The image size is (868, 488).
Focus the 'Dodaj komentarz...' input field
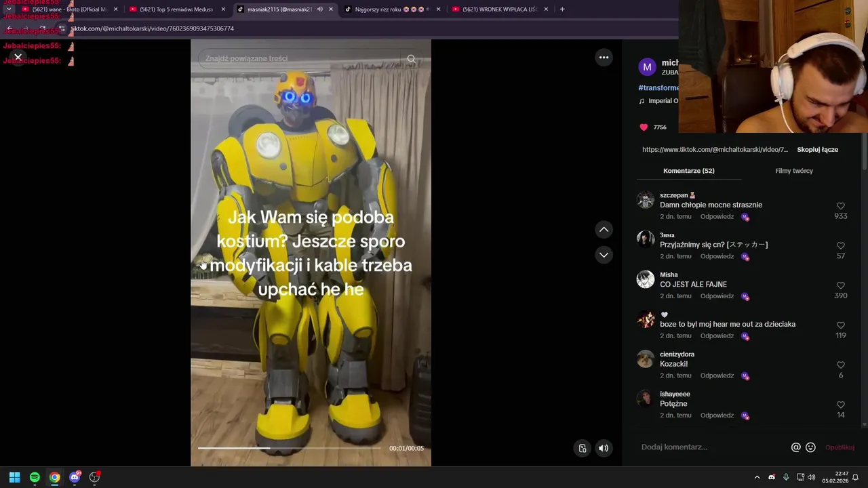tap(712, 447)
